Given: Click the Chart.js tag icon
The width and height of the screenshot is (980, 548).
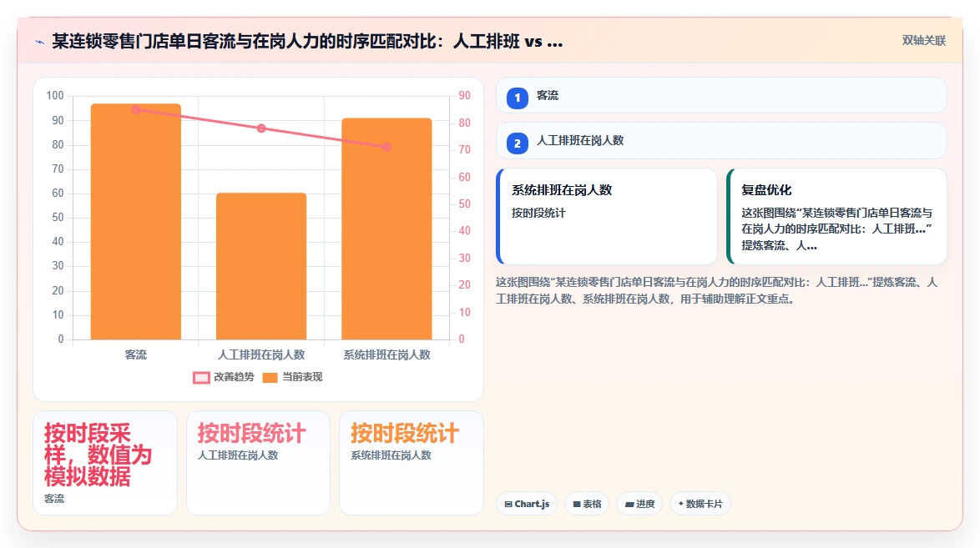Looking at the screenshot, I should pos(508,505).
